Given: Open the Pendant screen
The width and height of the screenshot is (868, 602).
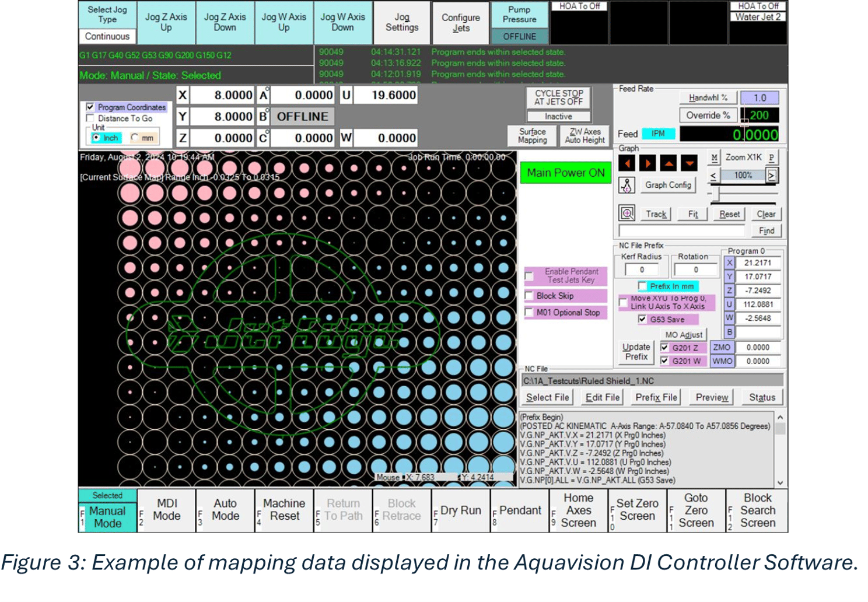Looking at the screenshot, I should tap(520, 510).
